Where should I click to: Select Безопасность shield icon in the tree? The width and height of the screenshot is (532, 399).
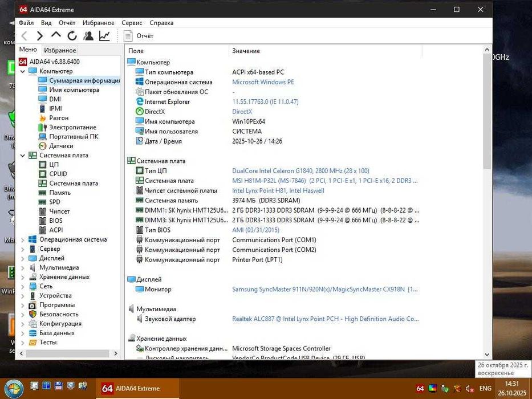(33, 314)
